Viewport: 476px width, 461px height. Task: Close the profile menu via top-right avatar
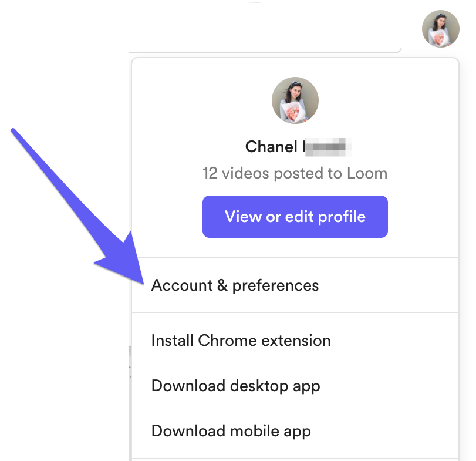tap(440, 29)
